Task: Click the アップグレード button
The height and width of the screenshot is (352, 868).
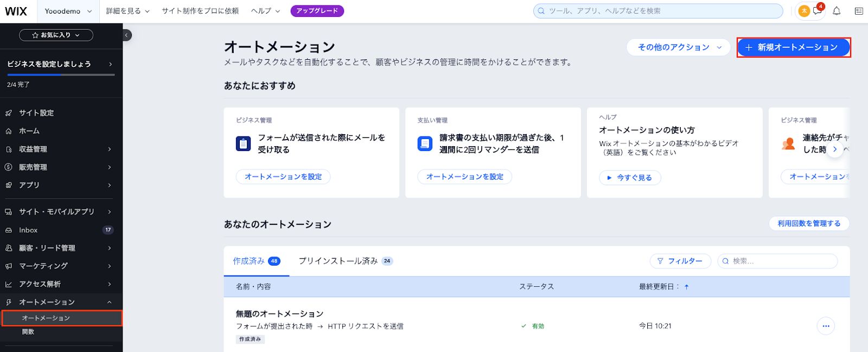Action: coord(317,11)
